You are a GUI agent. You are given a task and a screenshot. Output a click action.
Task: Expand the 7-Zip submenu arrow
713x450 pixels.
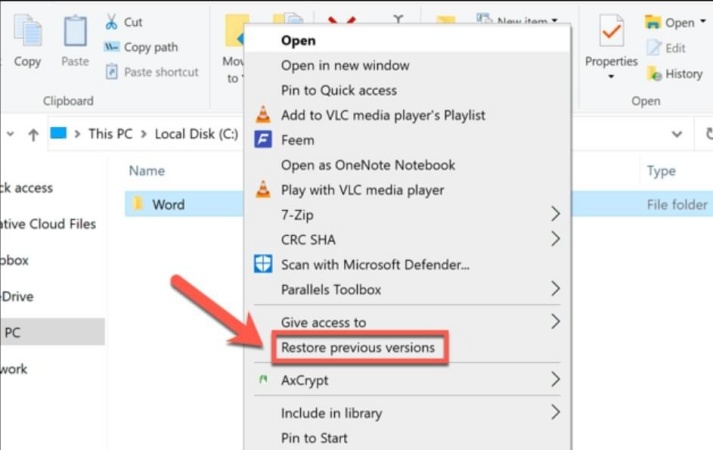555,214
